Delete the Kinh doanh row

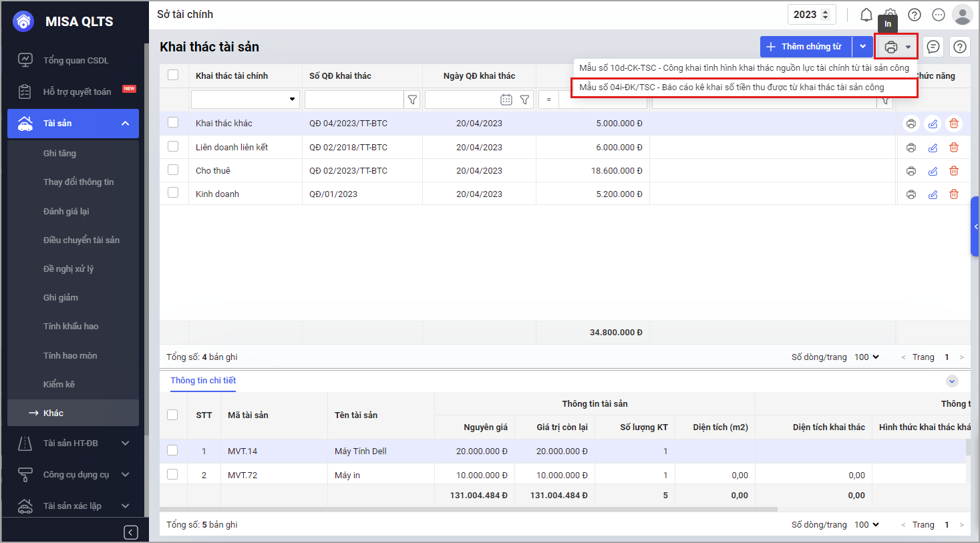click(x=954, y=194)
